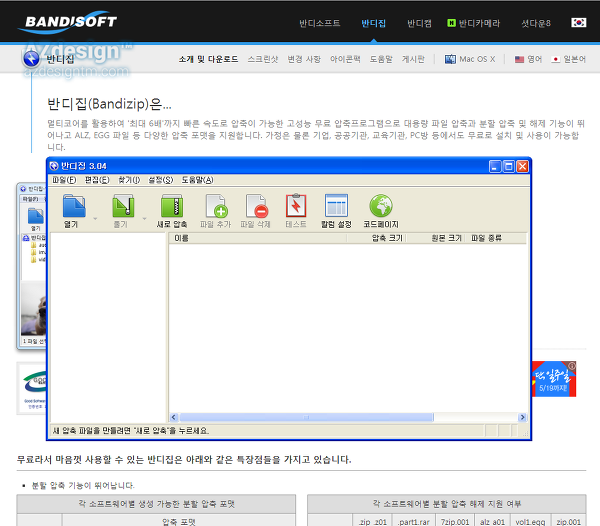Open the 샷다운8 navigation link
600x526 pixels.
(536, 23)
